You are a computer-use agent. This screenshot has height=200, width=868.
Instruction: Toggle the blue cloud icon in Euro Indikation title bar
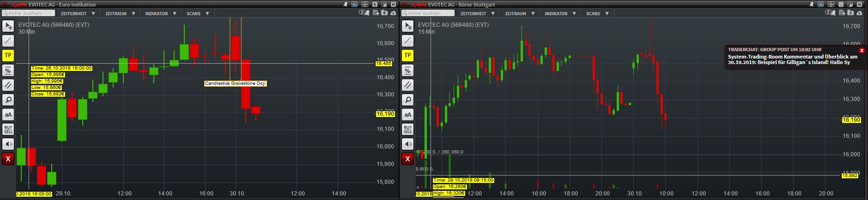354,4
